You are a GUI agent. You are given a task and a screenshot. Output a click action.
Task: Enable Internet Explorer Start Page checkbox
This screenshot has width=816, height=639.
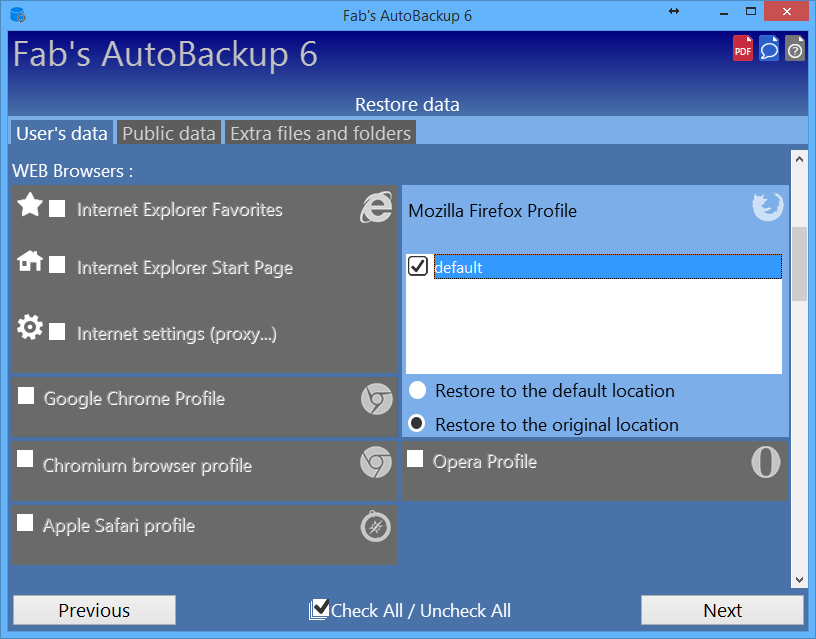point(57,264)
